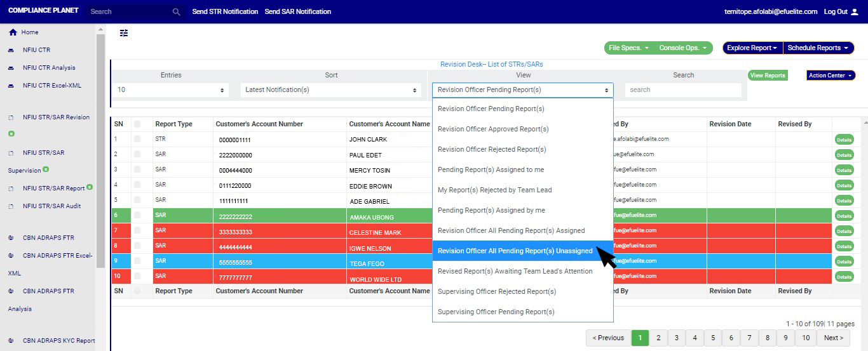Click Send STR Notification link
Viewport: 868px width, 351px height.
coord(225,11)
